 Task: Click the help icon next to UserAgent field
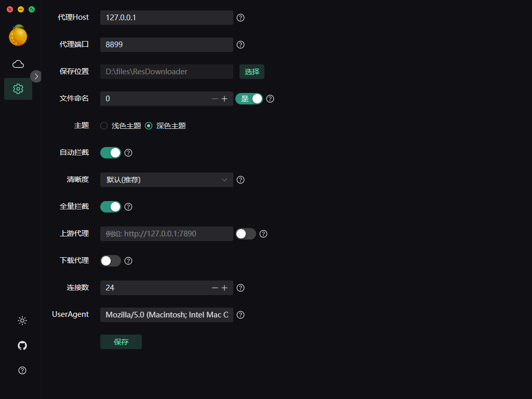click(x=240, y=314)
